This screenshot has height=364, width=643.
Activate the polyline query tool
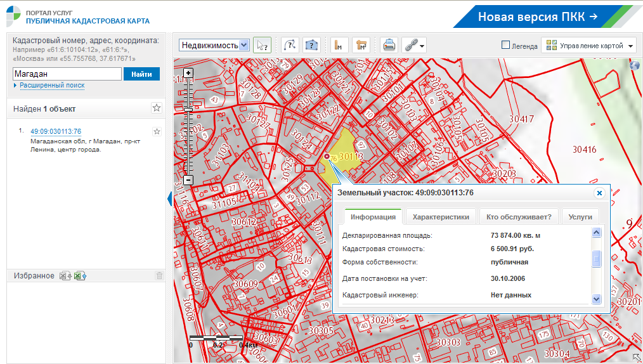pos(290,45)
